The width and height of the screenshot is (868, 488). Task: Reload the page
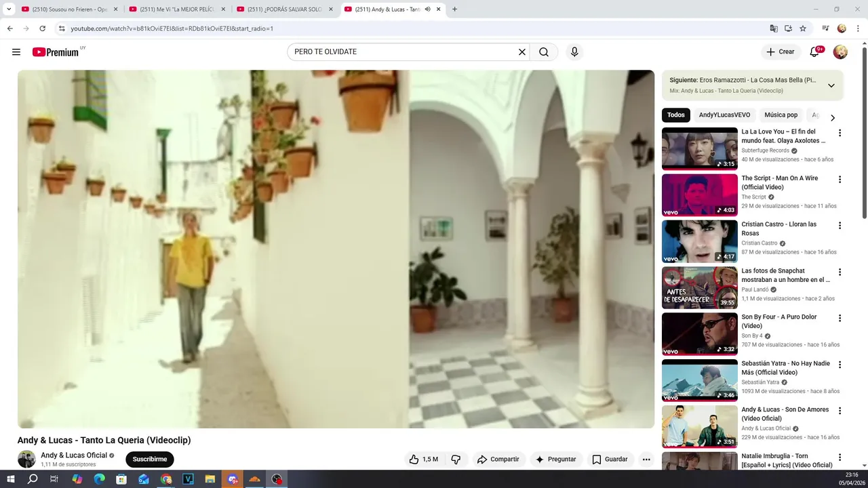point(42,28)
